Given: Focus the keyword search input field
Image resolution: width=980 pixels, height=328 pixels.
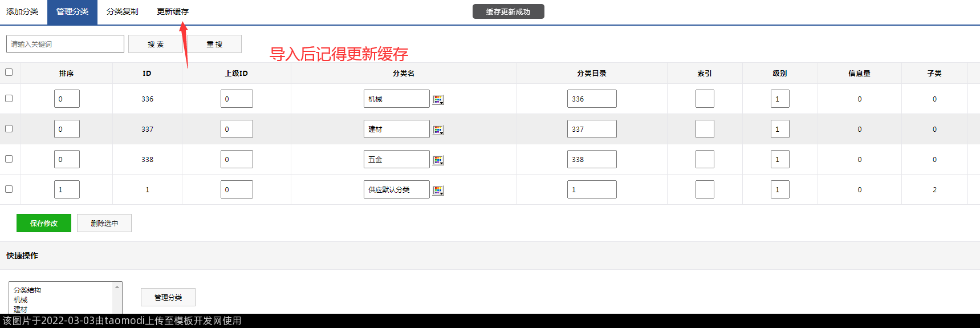Looking at the screenshot, I should [65, 44].
